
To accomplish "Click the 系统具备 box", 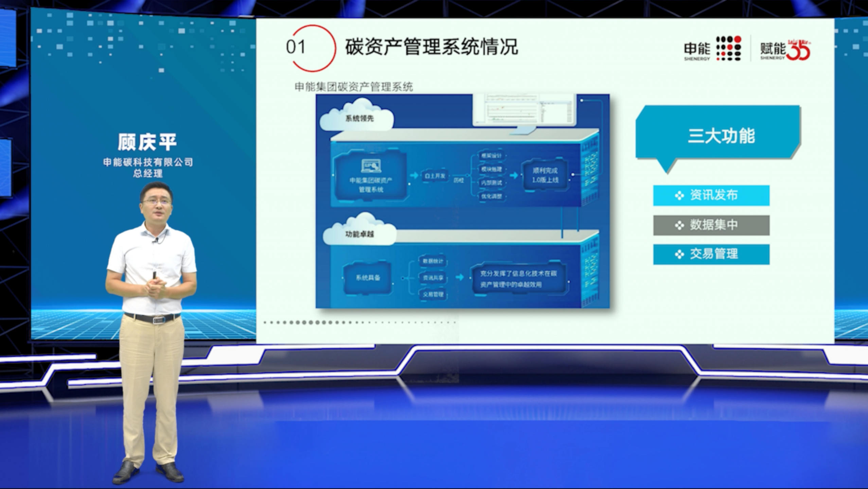I will 368,278.
